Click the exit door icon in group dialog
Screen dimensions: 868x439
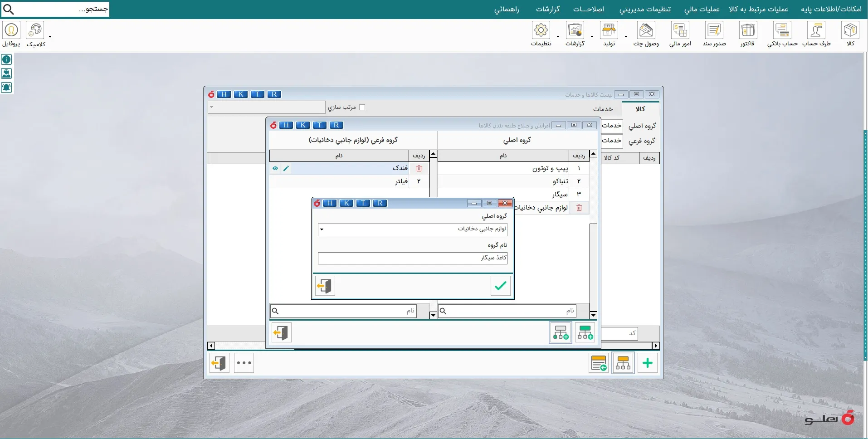pos(325,286)
